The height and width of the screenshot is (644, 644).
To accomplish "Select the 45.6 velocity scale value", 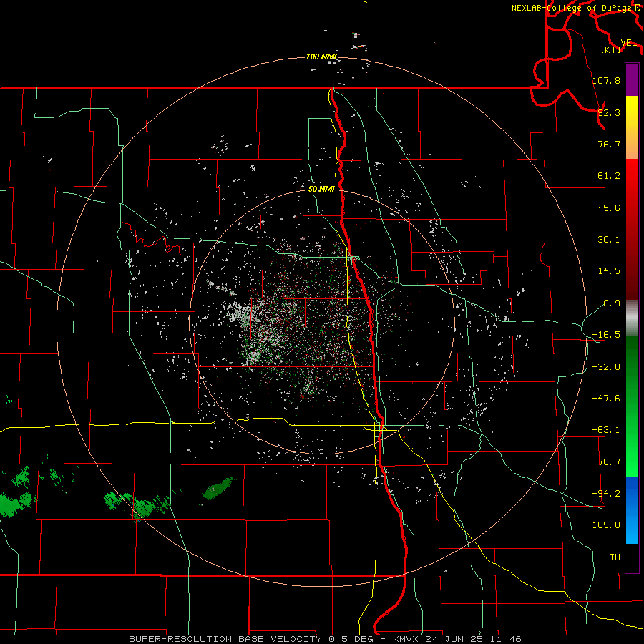I will pyautogui.click(x=609, y=208).
